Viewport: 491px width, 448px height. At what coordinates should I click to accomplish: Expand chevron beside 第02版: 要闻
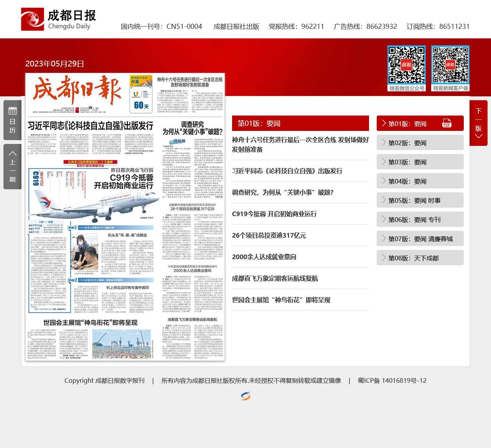(x=384, y=142)
